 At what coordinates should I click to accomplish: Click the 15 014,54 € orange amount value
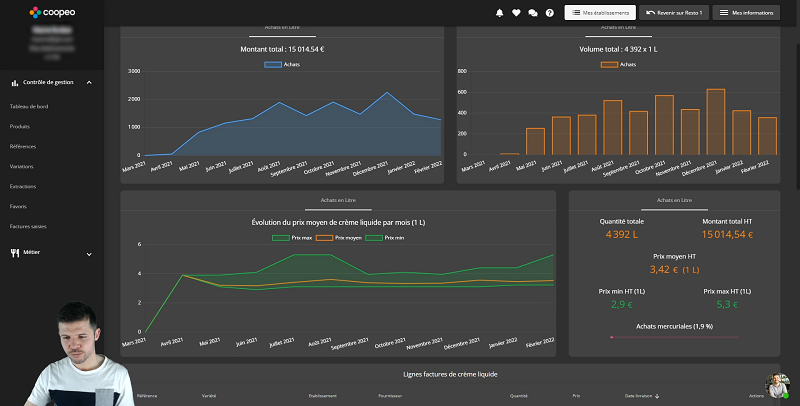pos(727,235)
